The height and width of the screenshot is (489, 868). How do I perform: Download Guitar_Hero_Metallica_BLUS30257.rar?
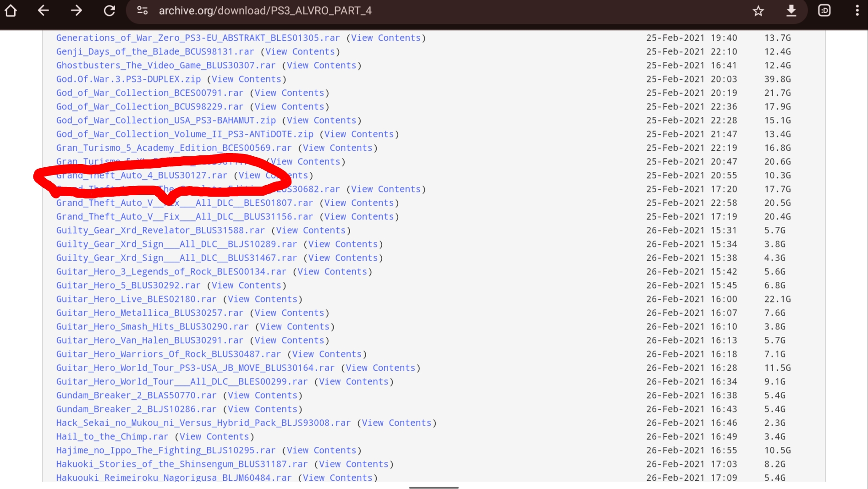click(150, 313)
